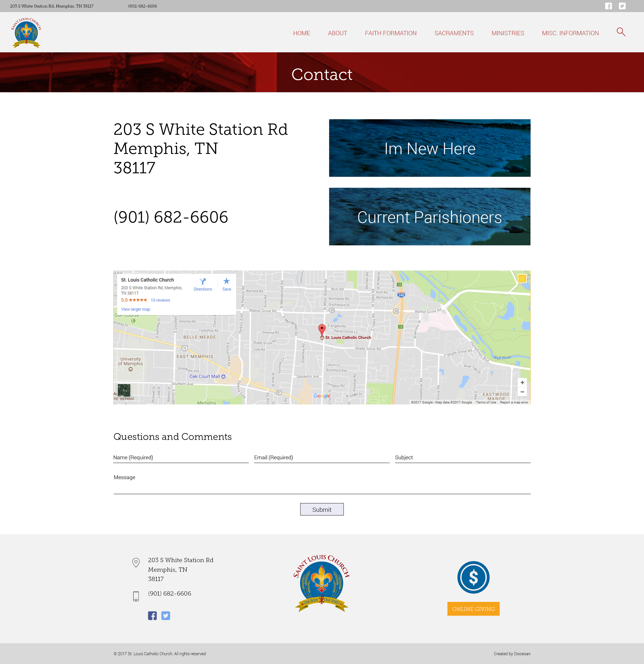Zoom in on the map
The width and height of the screenshot is (644, 664).
point(522,383)
